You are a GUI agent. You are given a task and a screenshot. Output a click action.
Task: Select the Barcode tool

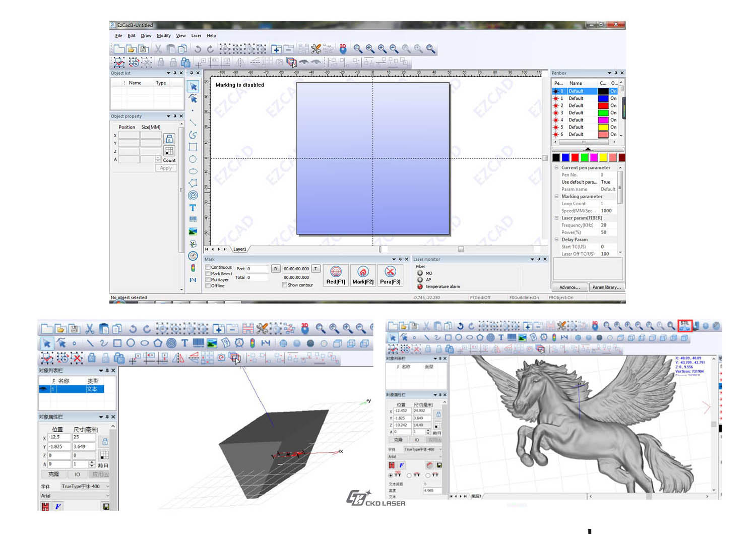click(193, 219)
